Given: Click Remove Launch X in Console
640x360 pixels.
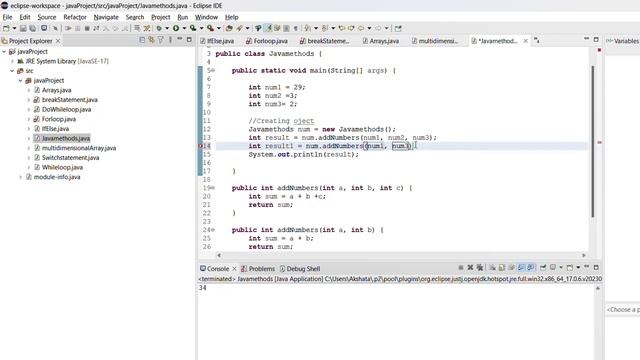Looking at the screenshot, I should pos(470,268).
